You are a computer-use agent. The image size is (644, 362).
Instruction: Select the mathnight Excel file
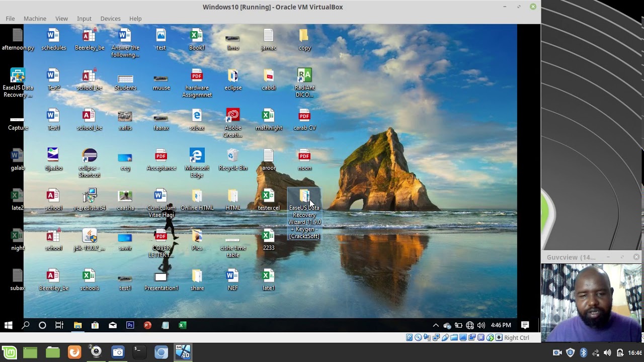(269, 120)
